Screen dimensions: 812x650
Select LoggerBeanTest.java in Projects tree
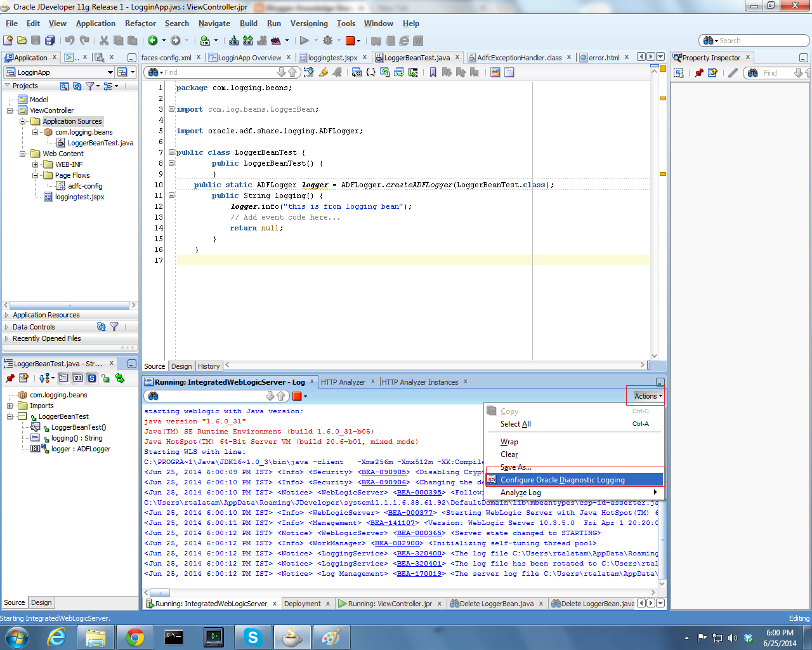[100, 143]
